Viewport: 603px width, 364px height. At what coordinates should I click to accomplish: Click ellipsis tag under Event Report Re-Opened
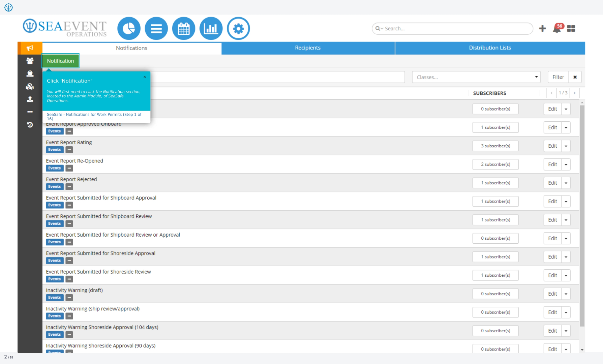pyautogui.click(x=69, y=168)
